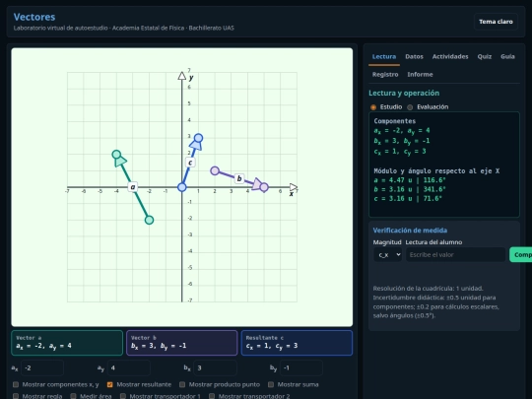Enable Mostrar transportador 1 checkbox
Screen dimensions: 532x399
pyautogui.click(x=123, y=396)
